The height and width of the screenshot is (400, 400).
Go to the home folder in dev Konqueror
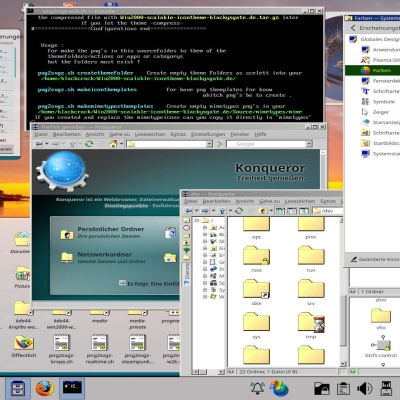click(x=263, y=211)
